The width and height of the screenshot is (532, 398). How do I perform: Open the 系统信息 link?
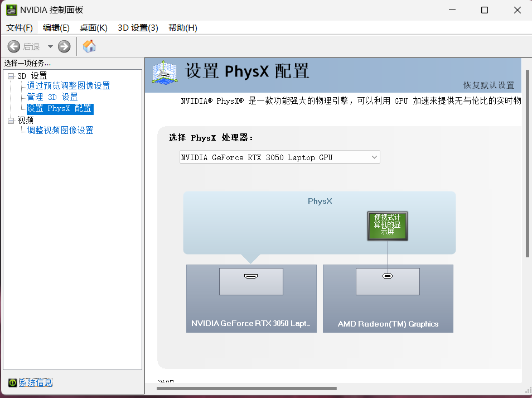click(36, 383)
